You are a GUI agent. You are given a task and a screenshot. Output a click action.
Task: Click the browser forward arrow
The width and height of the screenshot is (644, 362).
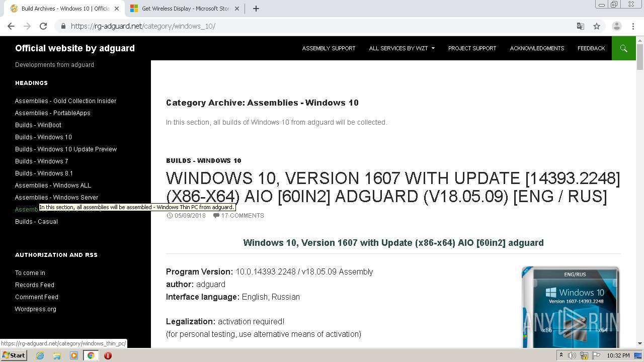[x=27, y=26]
